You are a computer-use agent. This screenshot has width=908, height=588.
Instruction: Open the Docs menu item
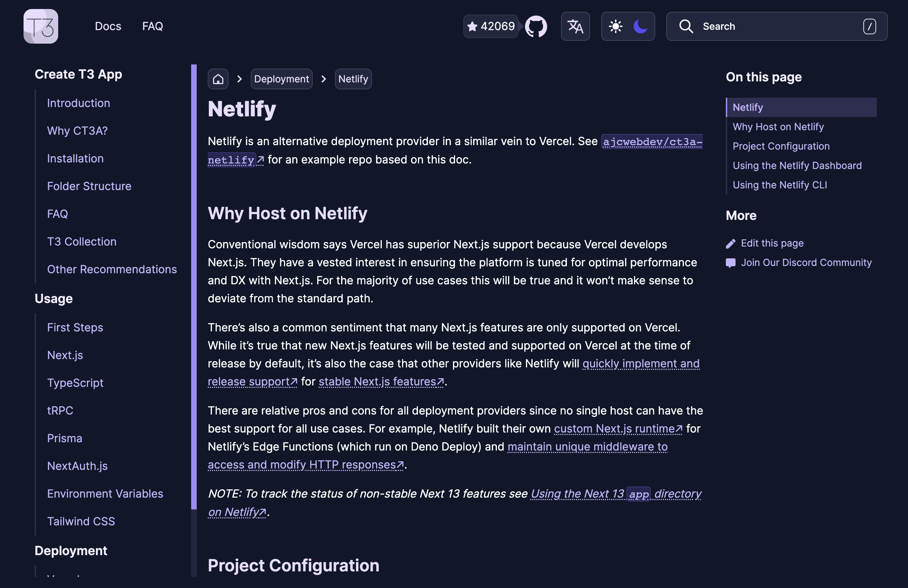(x=108, y=26)
